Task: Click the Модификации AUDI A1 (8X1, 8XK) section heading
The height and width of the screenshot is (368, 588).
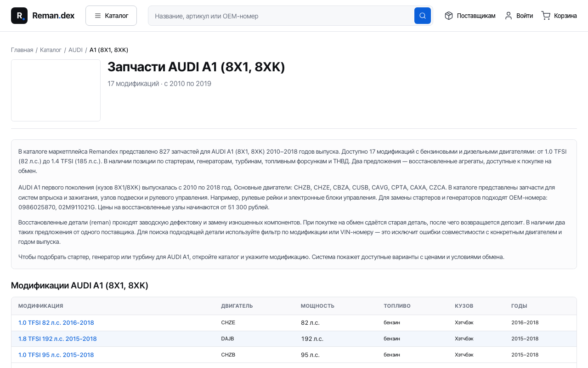Action: pos(79,286)
